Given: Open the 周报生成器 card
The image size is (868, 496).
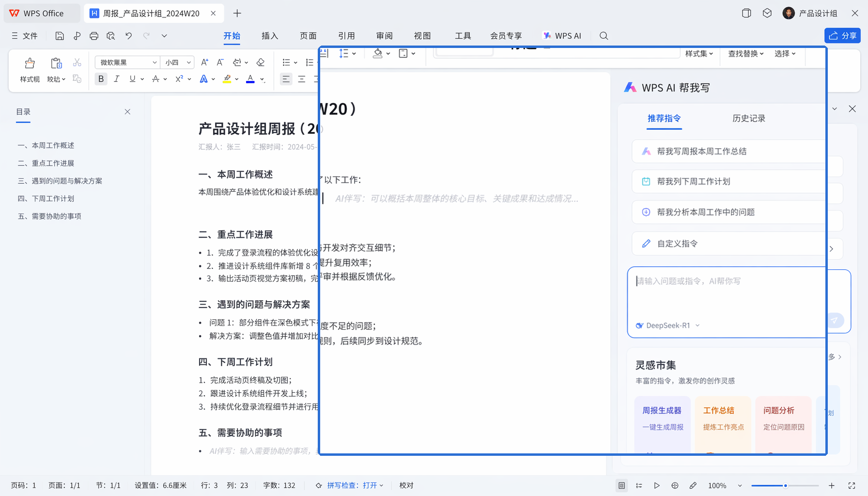Looking at the screenshot, I should [x=662, y=425].
